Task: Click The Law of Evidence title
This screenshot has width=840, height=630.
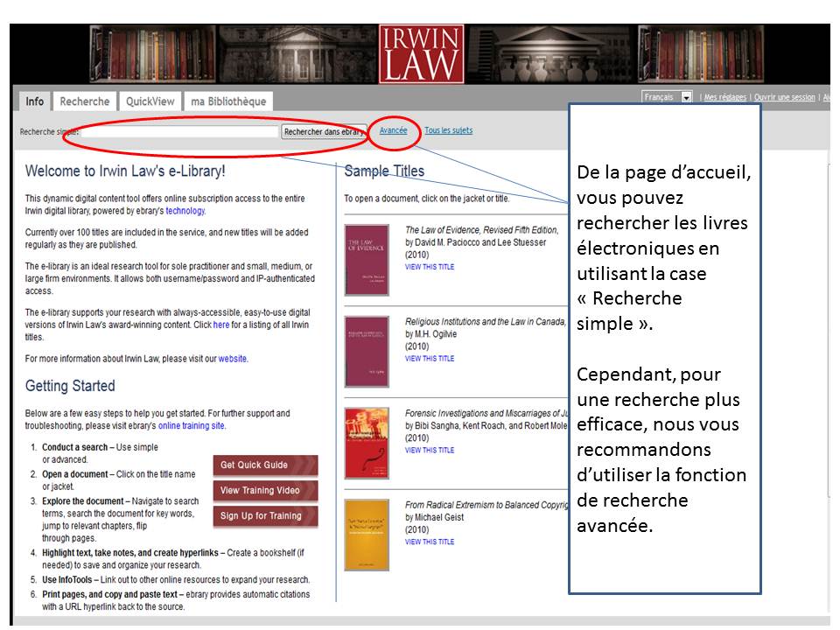Action: point(481,230)
